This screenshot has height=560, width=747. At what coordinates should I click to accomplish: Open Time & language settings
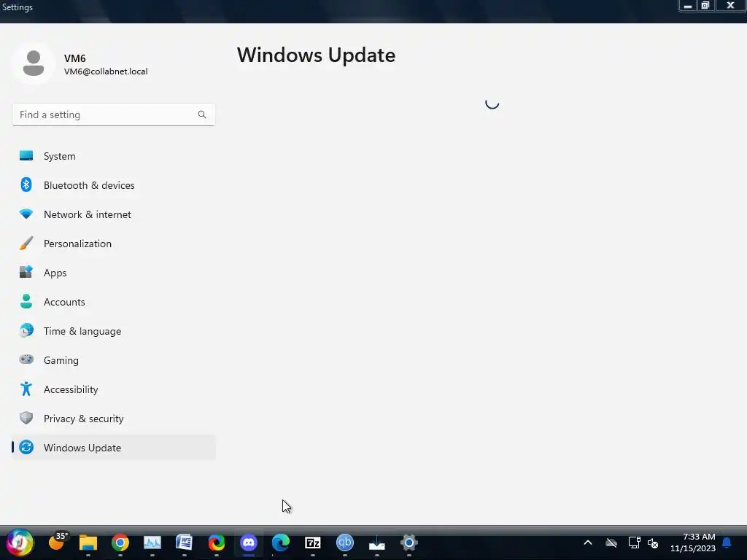click(113, 331)
